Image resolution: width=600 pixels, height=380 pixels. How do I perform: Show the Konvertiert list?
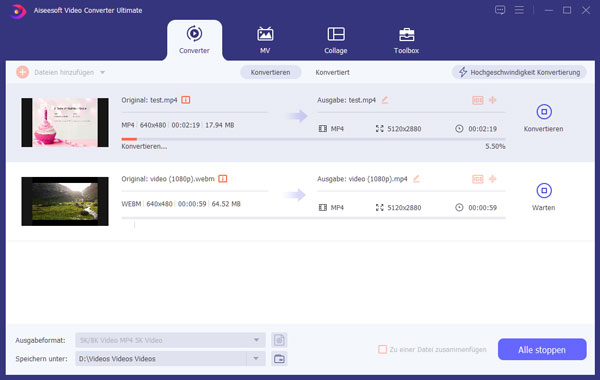(x=332, y=72)
